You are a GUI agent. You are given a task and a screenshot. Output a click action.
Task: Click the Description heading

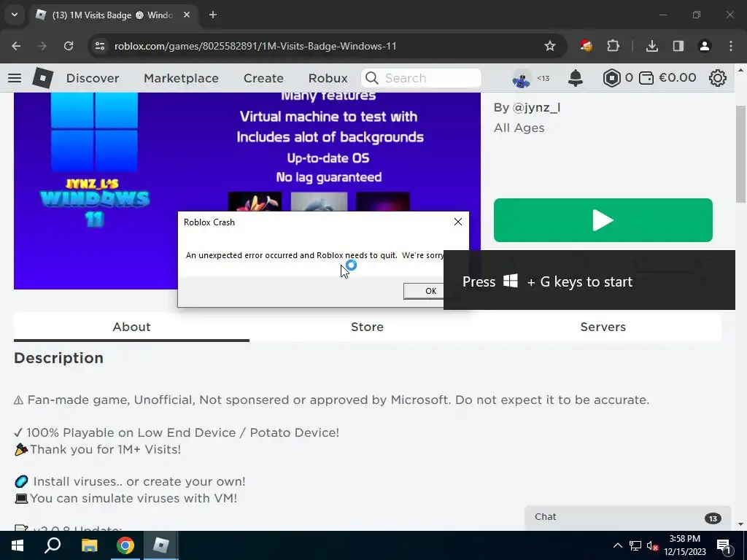[x=58, y=358]
